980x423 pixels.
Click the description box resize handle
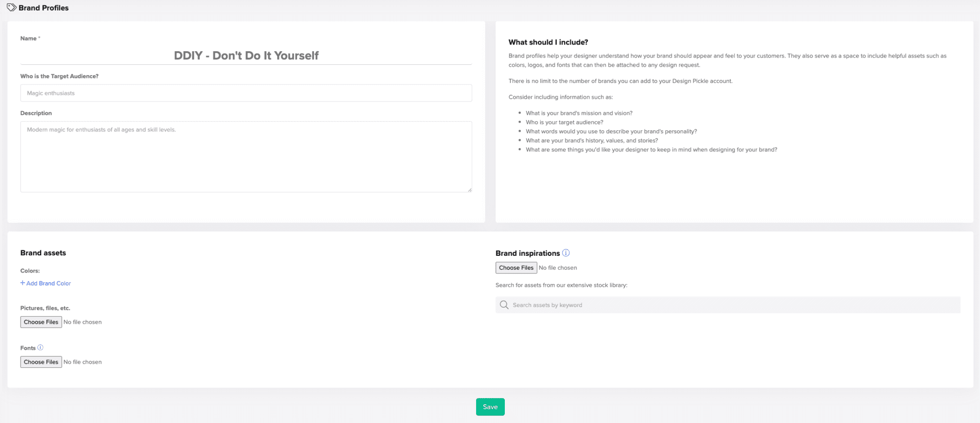click(x=469, y=190)
